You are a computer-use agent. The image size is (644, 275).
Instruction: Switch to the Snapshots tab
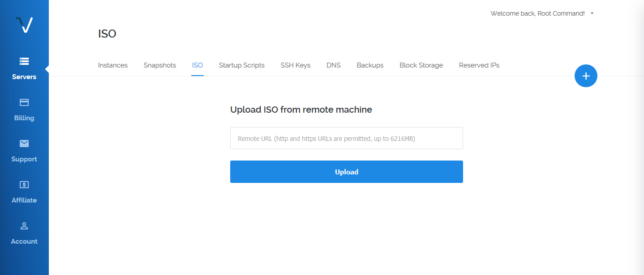pyautogui.click(x=160, y=65)
